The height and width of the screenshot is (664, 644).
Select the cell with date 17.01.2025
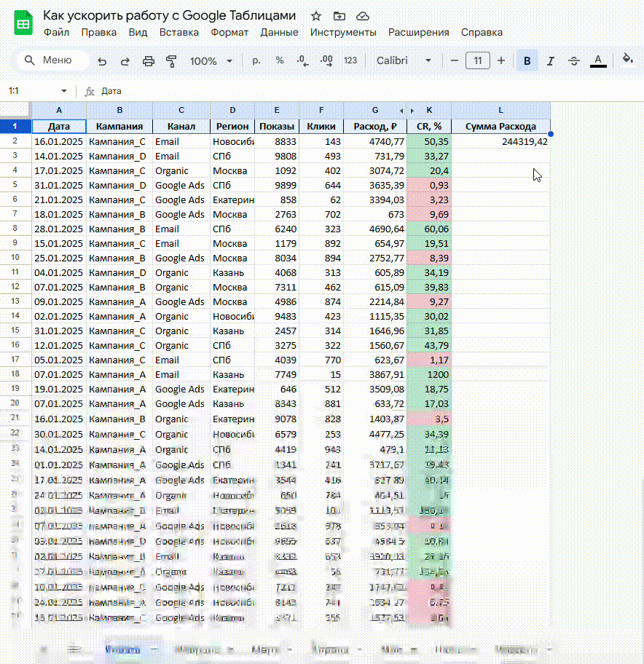(x=59, y=170)
